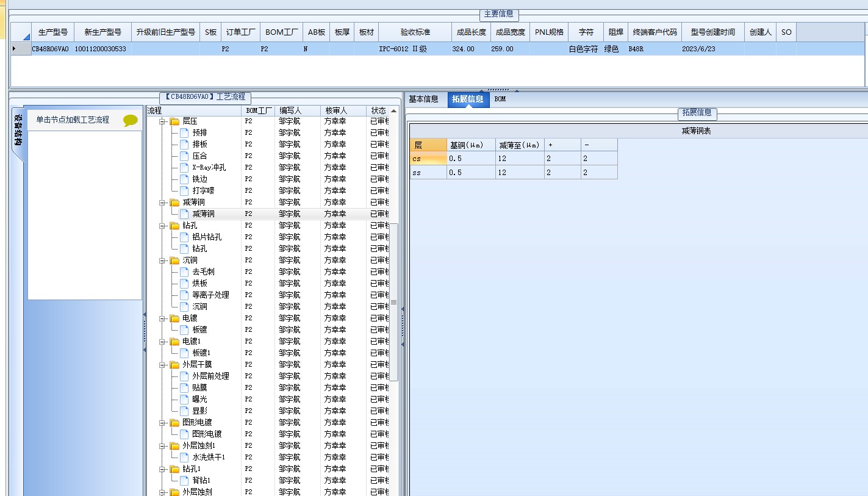868x496 pixels.
Task: Click the 核审人 column header
Action: tap(343, 110)
